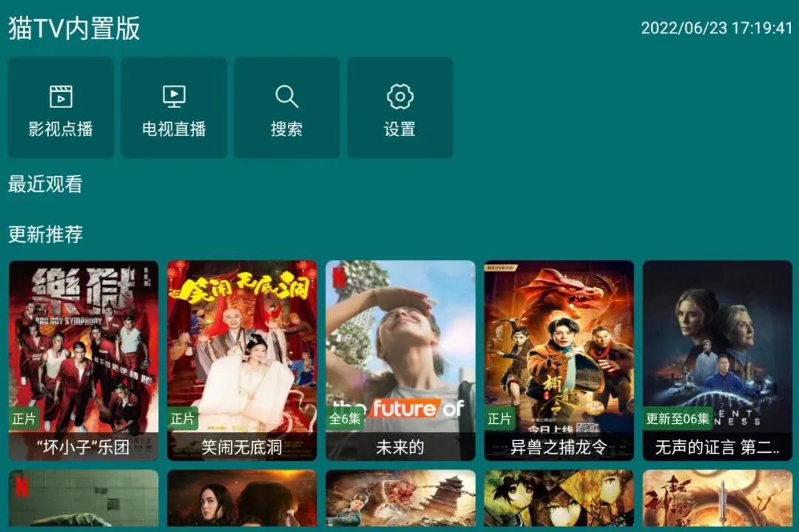Click the 全6集 badge on 未来的
799x532 pixels.
coord(345,419)
